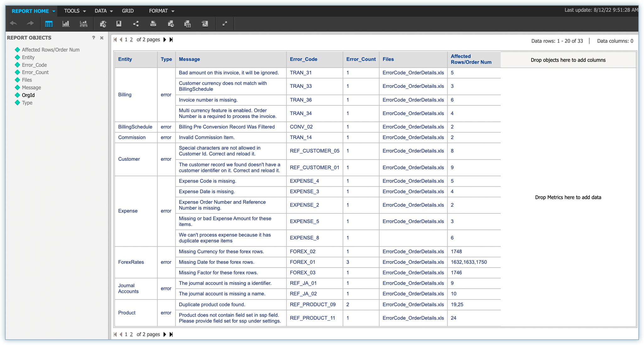Click the bookmark icon in toolbar
The image size is (644, 345).
click(119, 24)
